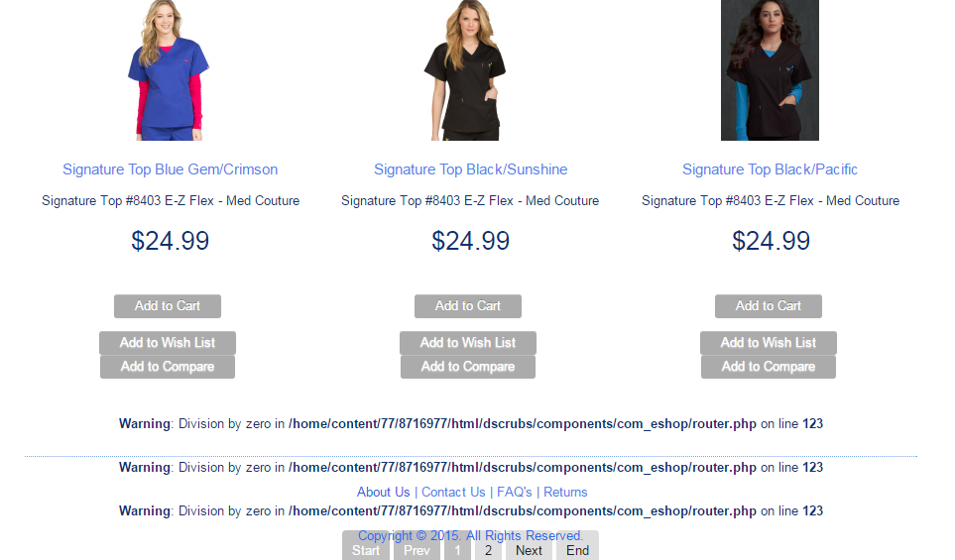Add Black/Pacific top to wish list
The width and height of the screenshot is (955, 560).
pyautogui.click(x=769, y=343)
